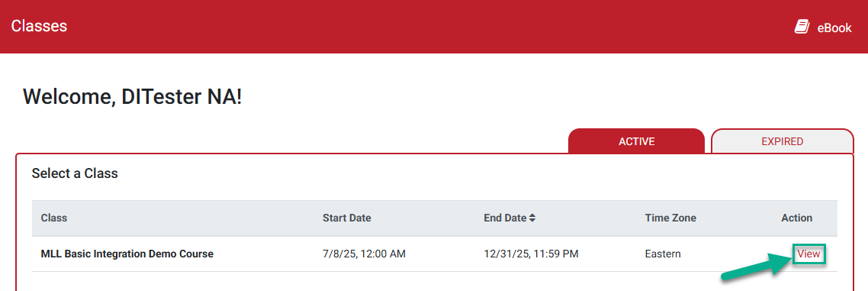The image size is (868, 291).
Task: Select the 7/8/25, 12:00 AM start date cell
Action: [365, 254]
